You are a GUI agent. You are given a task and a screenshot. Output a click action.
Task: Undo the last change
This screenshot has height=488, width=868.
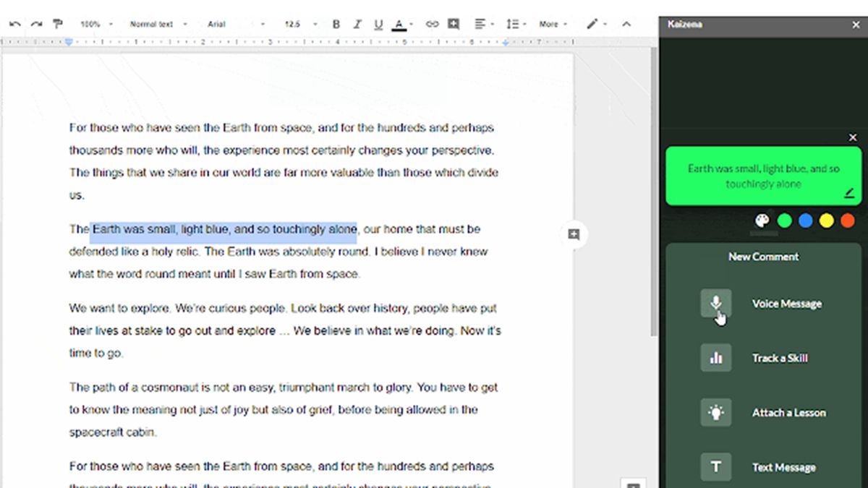click(x=14, y=24)
